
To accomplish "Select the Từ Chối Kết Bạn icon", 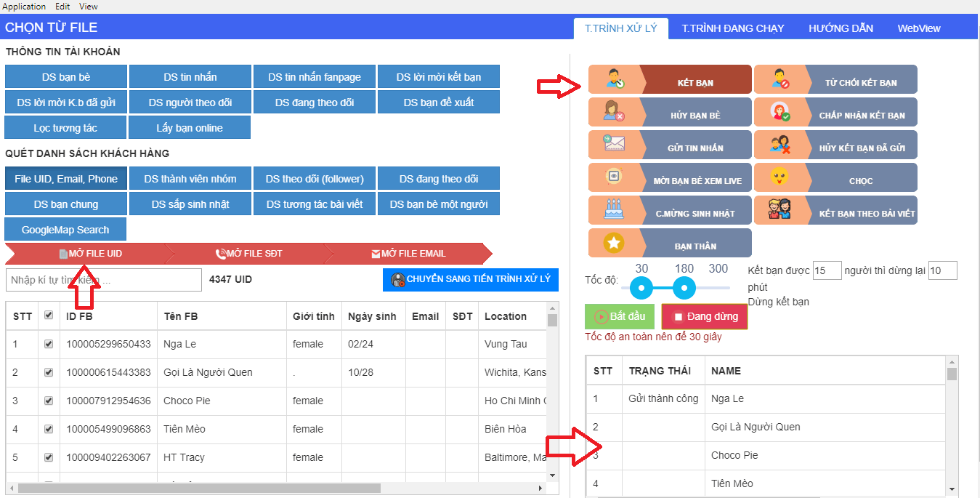I will click(779, 79).
